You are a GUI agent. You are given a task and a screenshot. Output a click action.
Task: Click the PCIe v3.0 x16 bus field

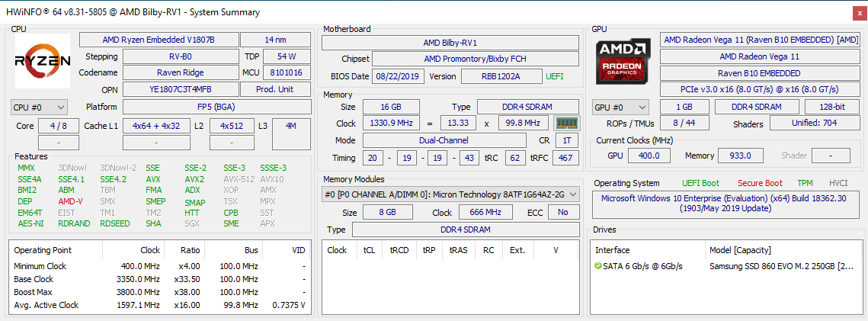tap(760, 89)
